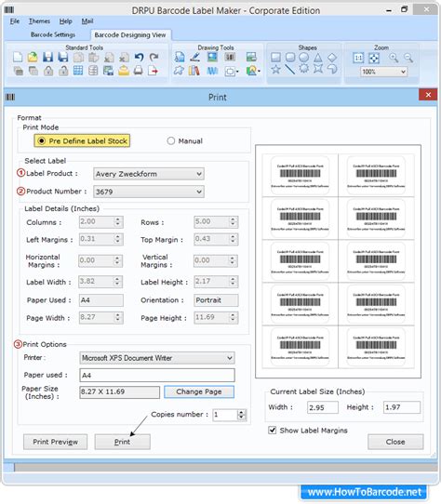Click the Copies number input field
The image size is (441, 504).
pos(225,415)
